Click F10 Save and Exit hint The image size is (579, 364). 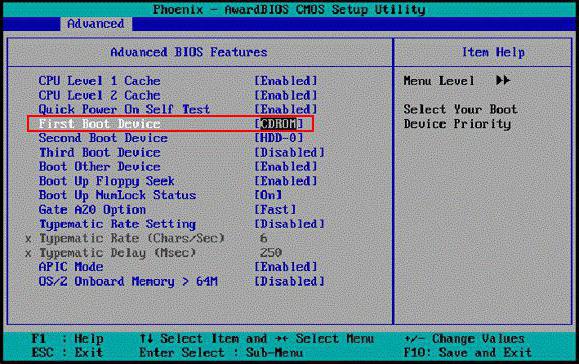467,353
